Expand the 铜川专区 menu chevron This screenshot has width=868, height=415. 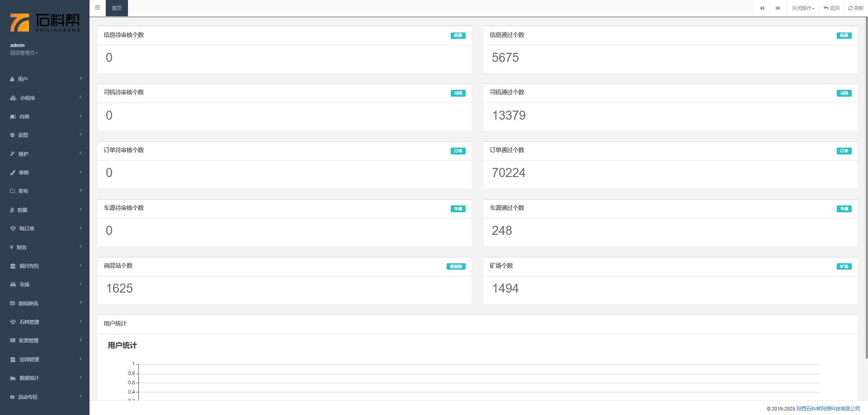point(80,266)
